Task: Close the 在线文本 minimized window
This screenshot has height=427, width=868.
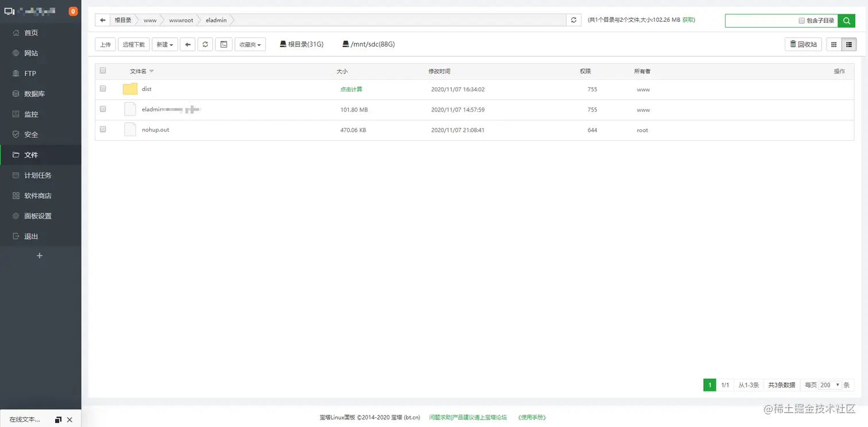Action: click(69, 420)
